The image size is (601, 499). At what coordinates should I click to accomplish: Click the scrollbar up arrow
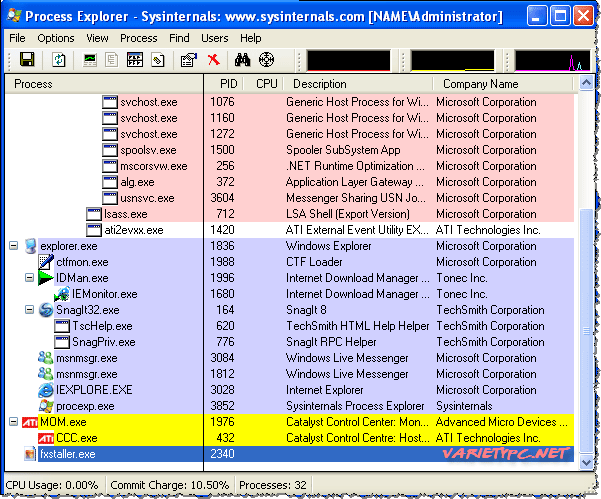(586, 82)
